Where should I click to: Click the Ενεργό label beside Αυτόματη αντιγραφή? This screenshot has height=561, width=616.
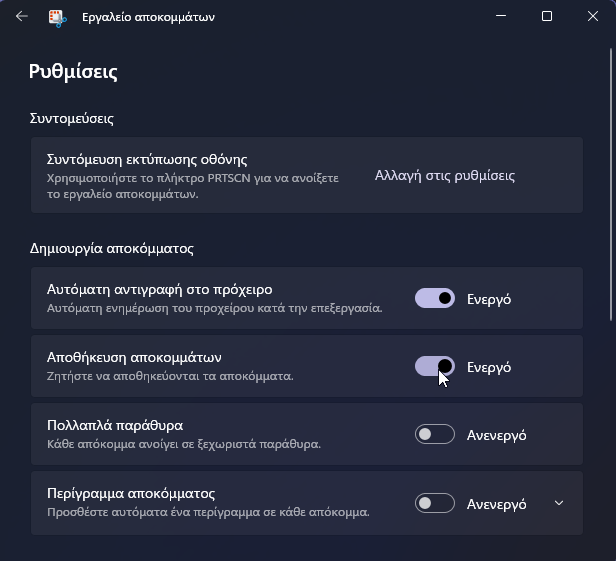(x=489, y=299)
